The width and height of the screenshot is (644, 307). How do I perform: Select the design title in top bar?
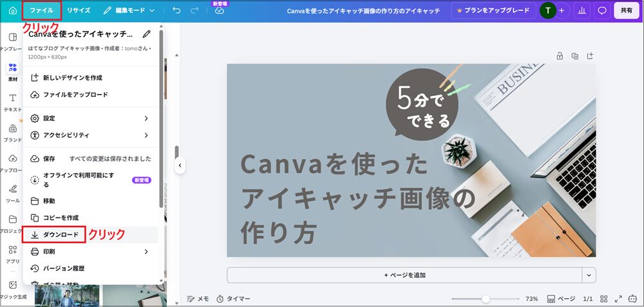363,11
